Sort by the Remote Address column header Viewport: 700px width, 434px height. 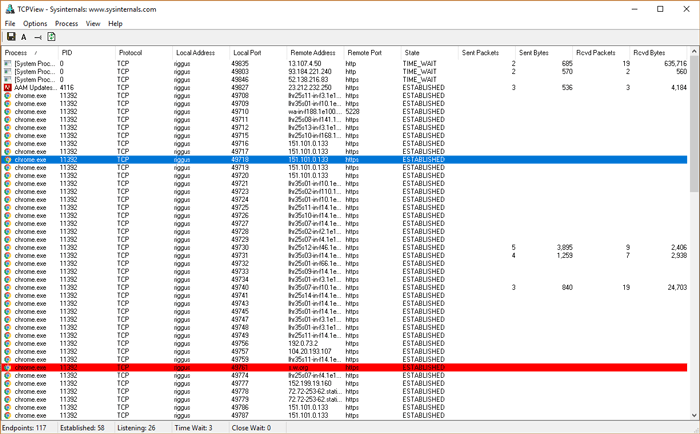[315, 53]
